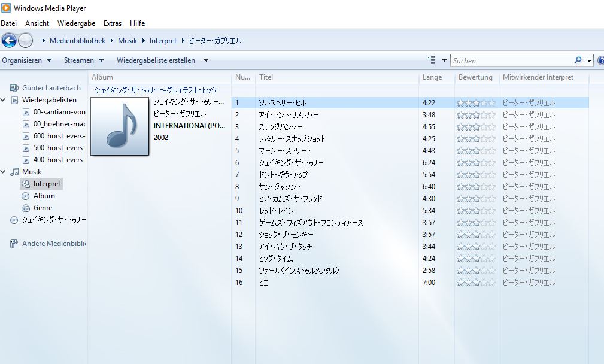This screenshot has height=364, width=604.
Task: Click the Genre icon in the sidebar
Action: click(26, 208)
